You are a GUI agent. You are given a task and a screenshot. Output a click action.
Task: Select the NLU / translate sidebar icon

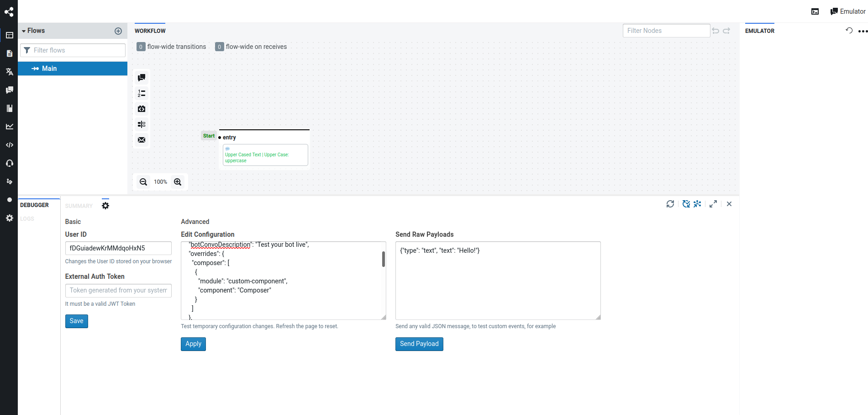click(x=9, y=72)
